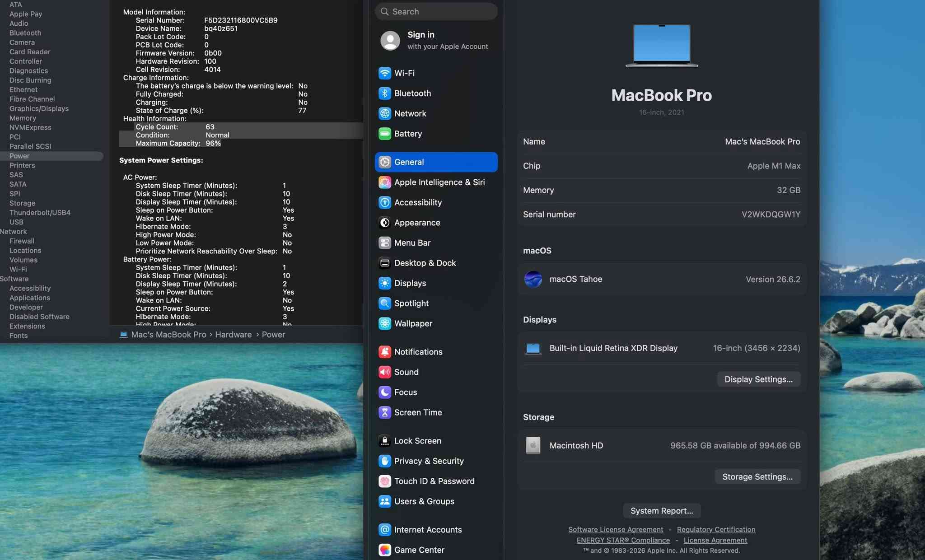Image resolution: width=925 pixels, height=560 pixels.
Task: Open the Internet Accounts @ icon
Action: tap(384, 530)
